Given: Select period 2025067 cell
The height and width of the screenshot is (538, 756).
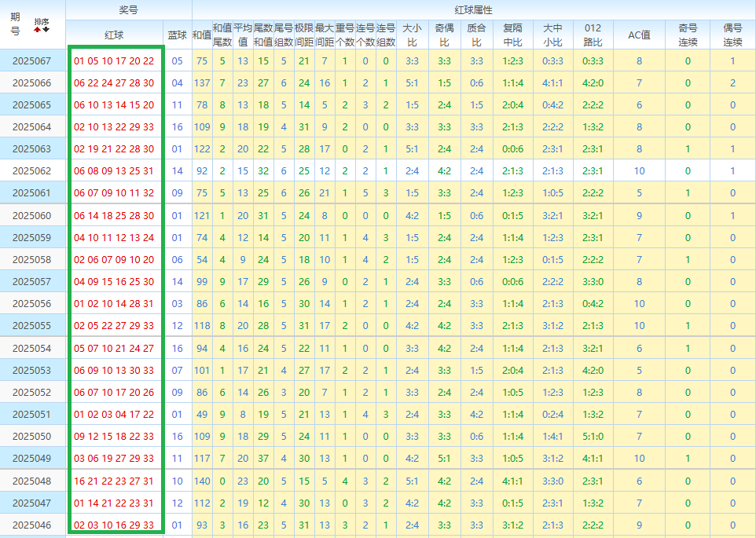Looking at the screenshot, I should pos(31,60).
